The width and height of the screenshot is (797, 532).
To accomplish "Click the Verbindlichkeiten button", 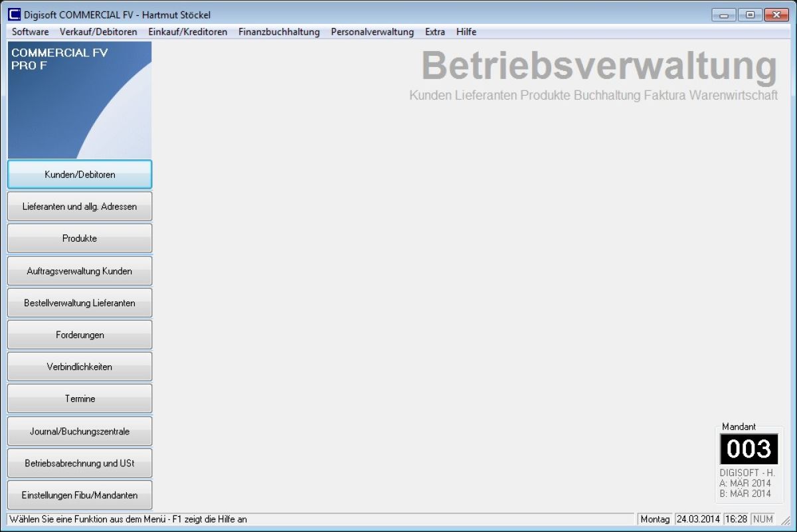I will click(80, 367).
